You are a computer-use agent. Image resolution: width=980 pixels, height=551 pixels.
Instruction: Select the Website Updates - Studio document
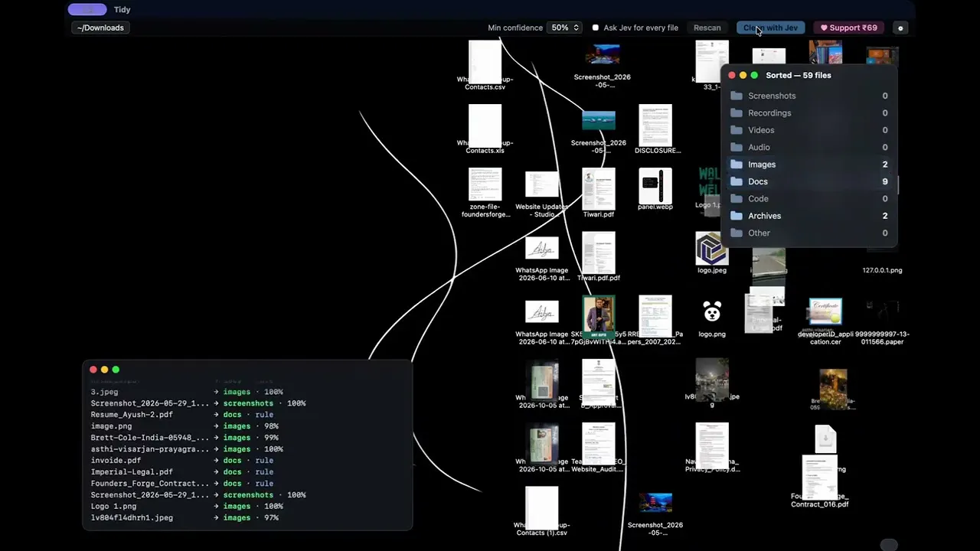[542, 184]
